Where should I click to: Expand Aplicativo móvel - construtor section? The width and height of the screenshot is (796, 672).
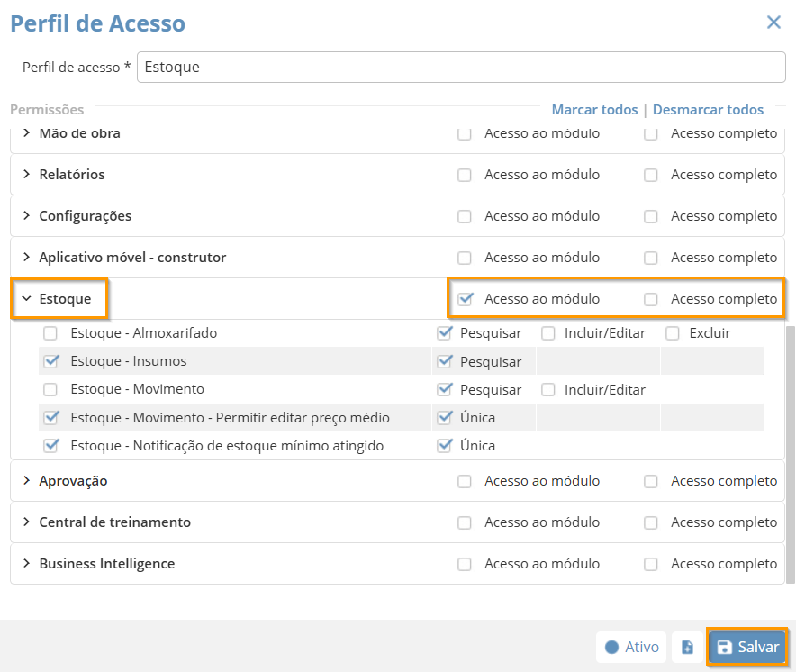(x=27, y=258)
